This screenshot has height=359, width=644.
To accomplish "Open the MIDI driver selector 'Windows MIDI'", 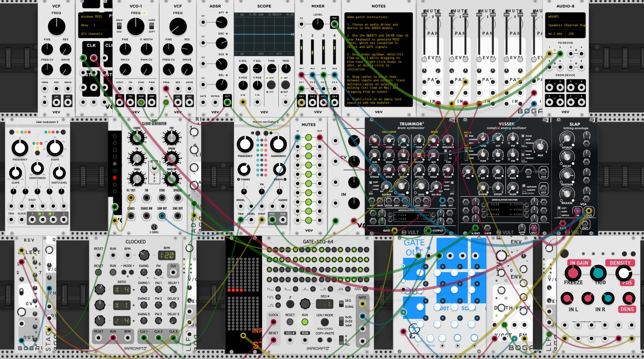I will [95, 17].
